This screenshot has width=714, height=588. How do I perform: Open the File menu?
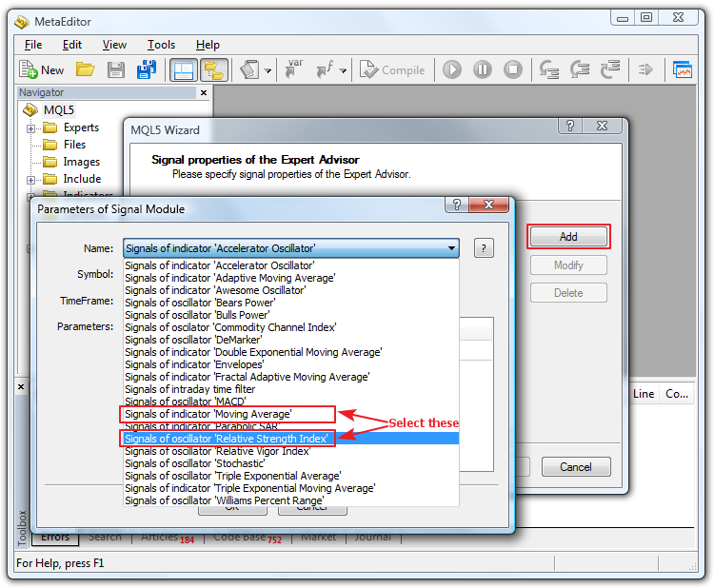point(33,45)
